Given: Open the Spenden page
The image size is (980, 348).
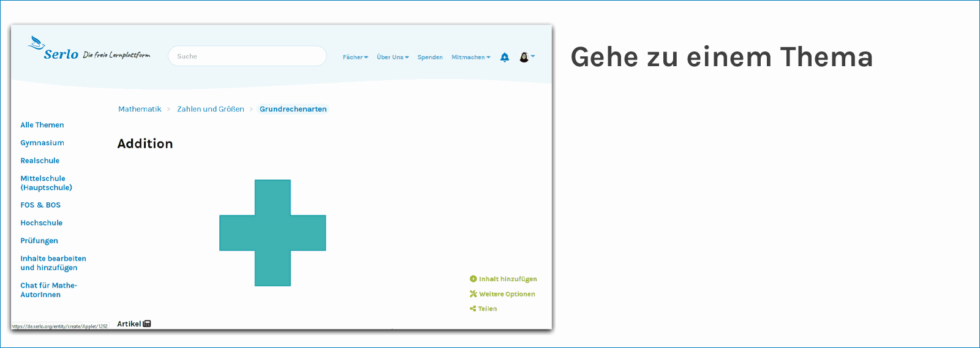Looking at the screenshot, I should [x=430, y=57].
